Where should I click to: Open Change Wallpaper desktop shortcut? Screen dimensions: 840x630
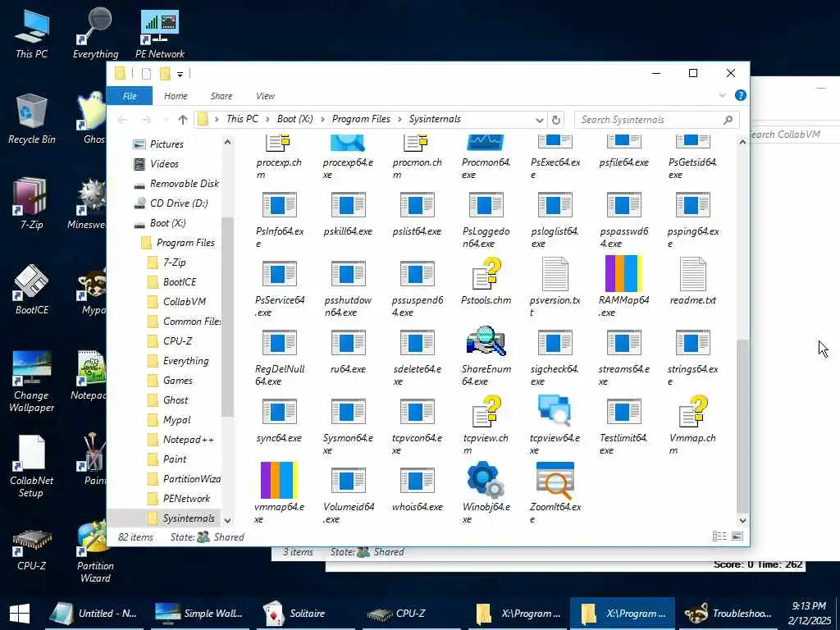tap(31, 367)
